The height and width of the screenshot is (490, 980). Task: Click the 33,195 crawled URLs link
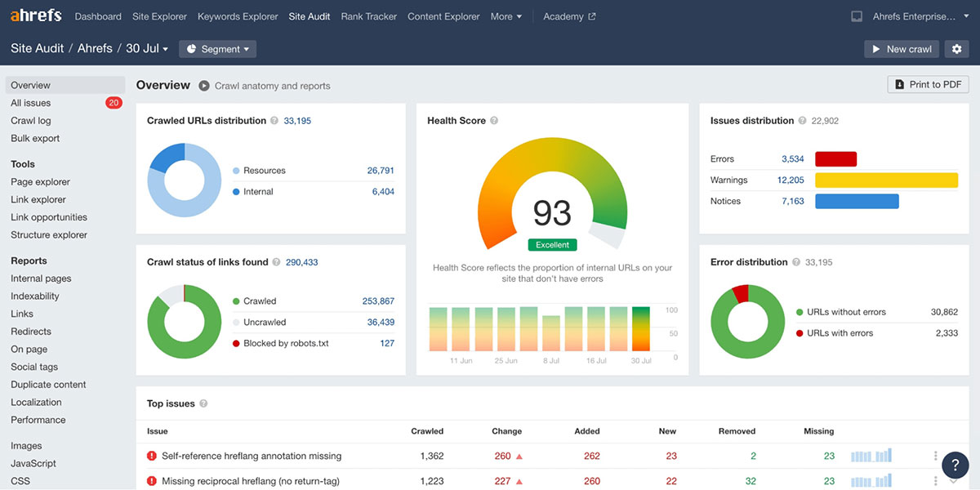(296, 120)
